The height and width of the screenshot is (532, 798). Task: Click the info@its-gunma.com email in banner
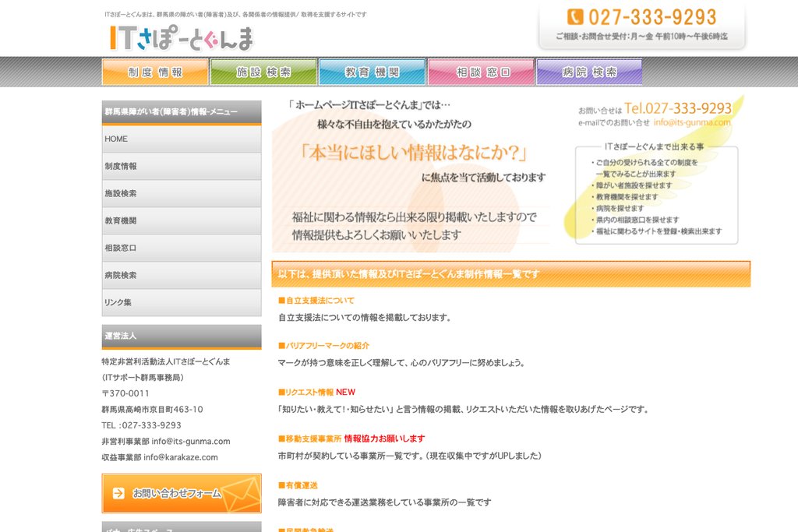pos(692,122)
